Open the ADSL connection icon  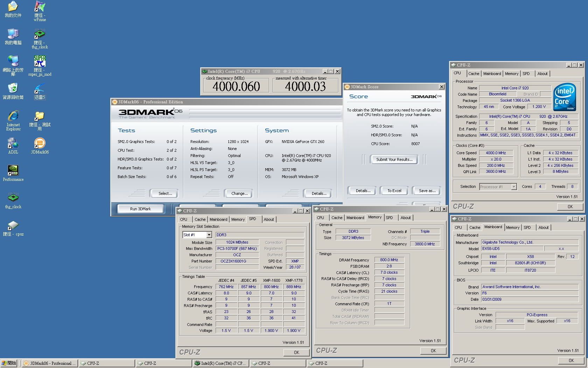tap(13, 143)
